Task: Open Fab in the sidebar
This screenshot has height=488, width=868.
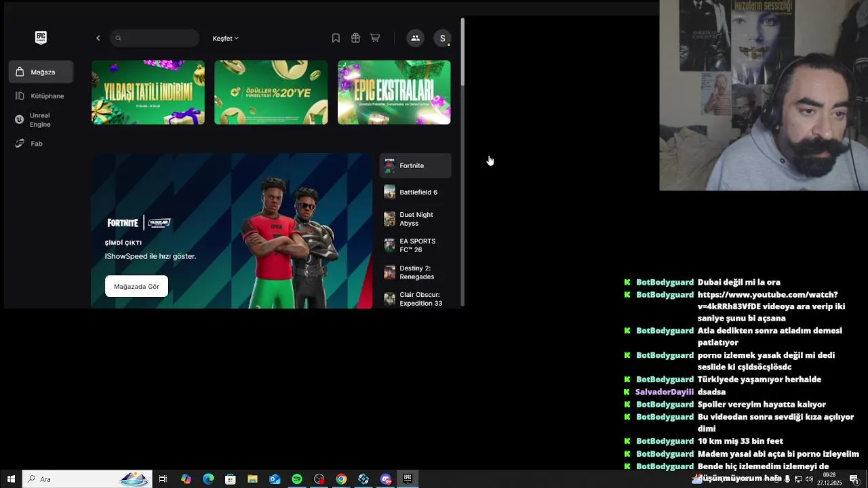Action: (x=41, y=144)
